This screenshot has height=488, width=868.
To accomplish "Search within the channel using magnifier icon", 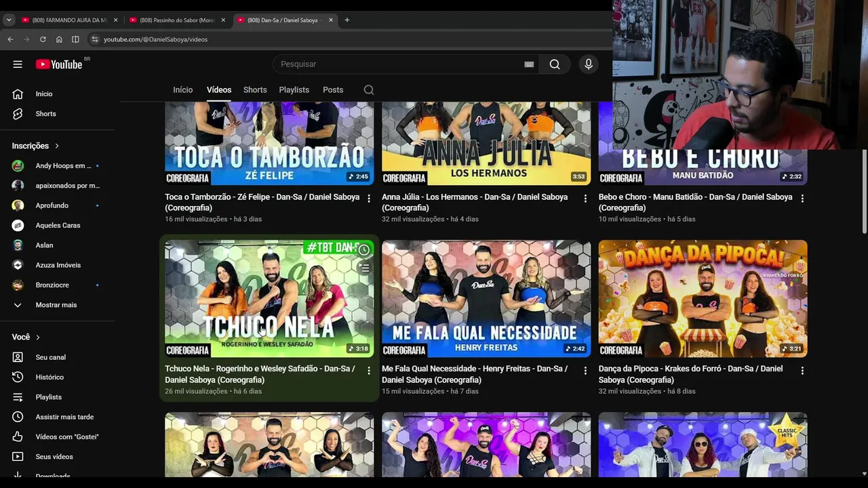I will pyautogui.click(x=368, y=90).
